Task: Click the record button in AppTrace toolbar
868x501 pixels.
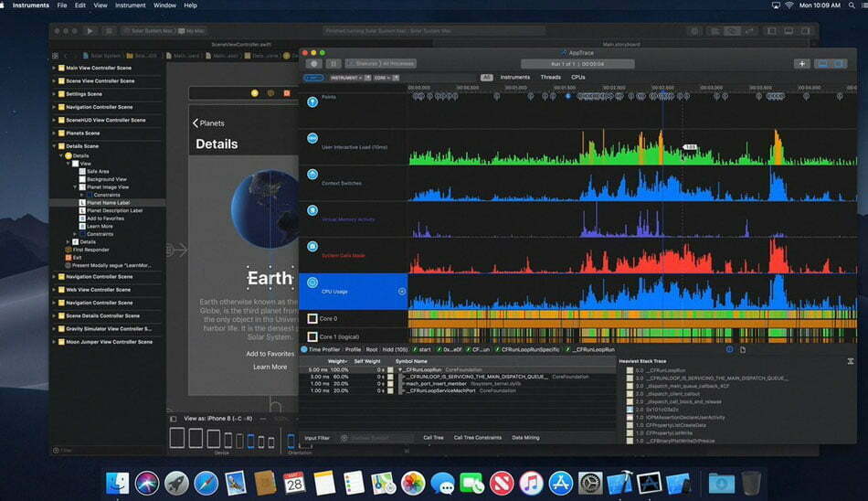Action: 314,64
